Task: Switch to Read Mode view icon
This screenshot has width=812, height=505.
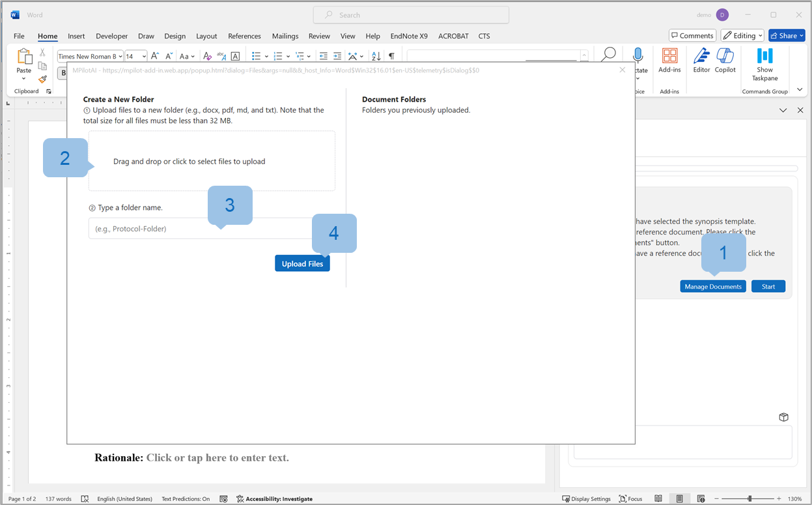Action: click(658, 498)
